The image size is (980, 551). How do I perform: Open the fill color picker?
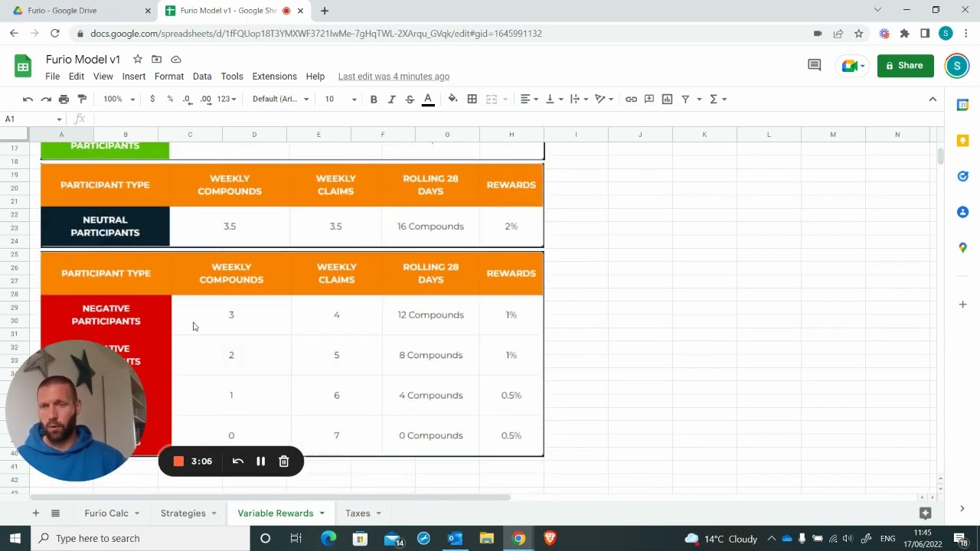[x=453, y=99]
